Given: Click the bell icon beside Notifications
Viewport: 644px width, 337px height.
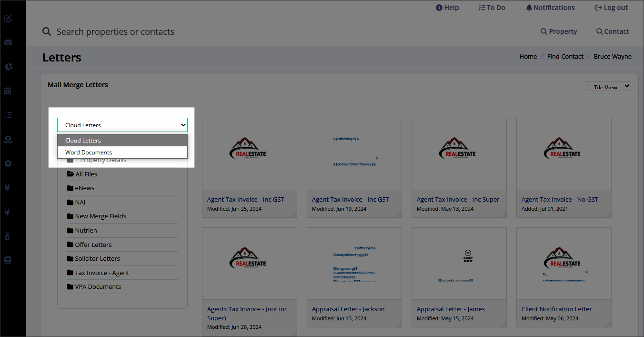Looking at the screenshot, I should [x=529, y=8].
